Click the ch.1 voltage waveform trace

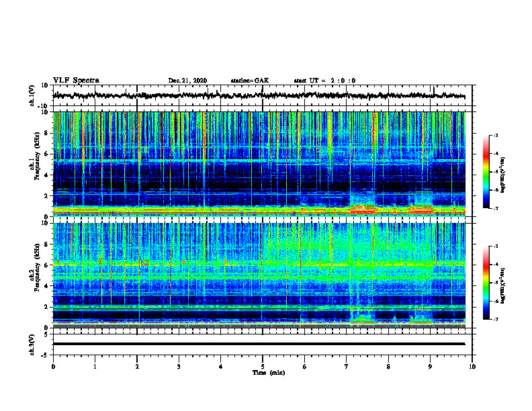click(259, 95)
